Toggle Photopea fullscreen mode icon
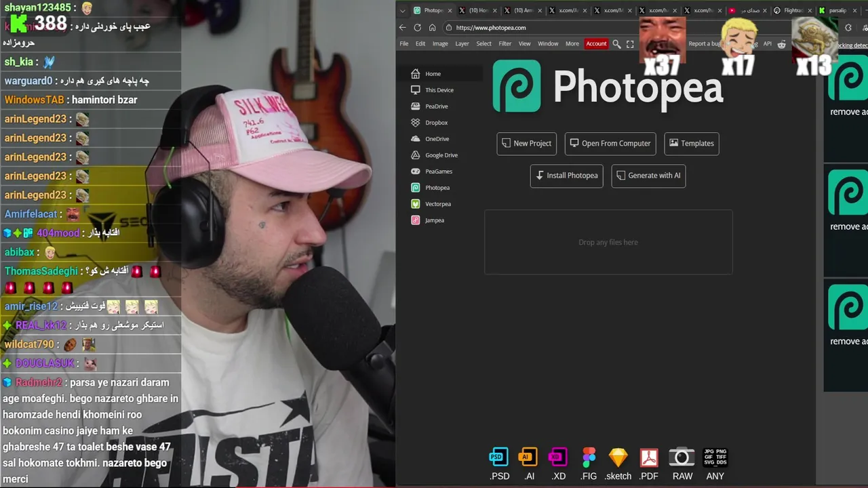The width and height of the screenshot is (868, 488). pos(630,44)
